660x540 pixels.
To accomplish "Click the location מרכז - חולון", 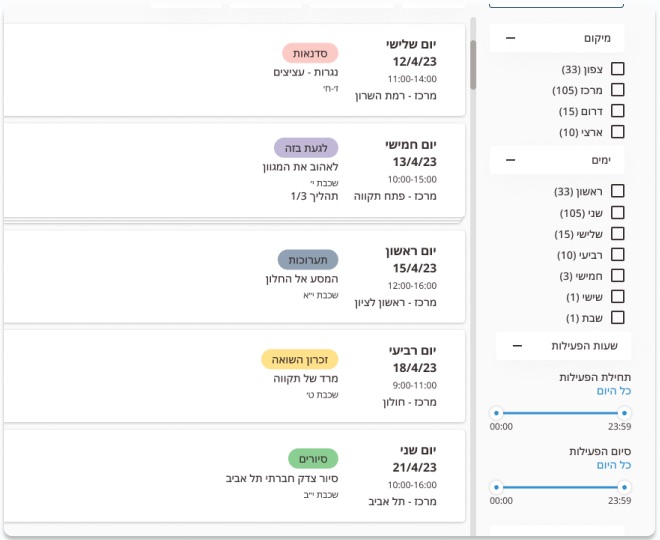I will click(410, 402).
